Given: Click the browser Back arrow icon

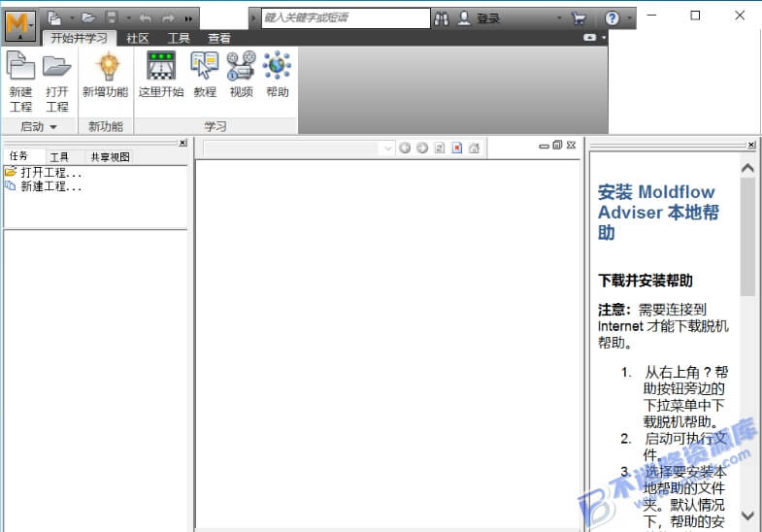Looking at the screenshot, I should (405, 148).
